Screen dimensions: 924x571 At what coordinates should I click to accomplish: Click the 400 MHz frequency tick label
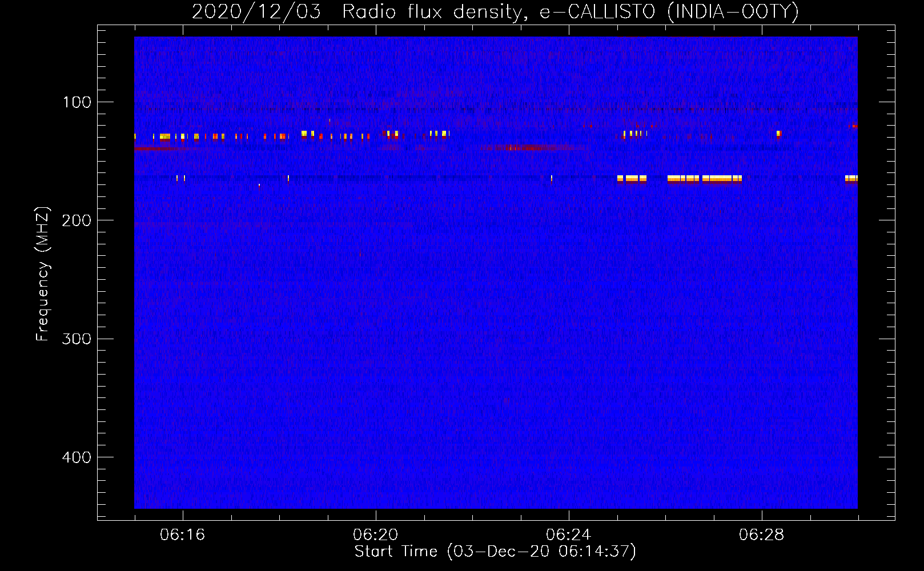(x=77, y=457)
